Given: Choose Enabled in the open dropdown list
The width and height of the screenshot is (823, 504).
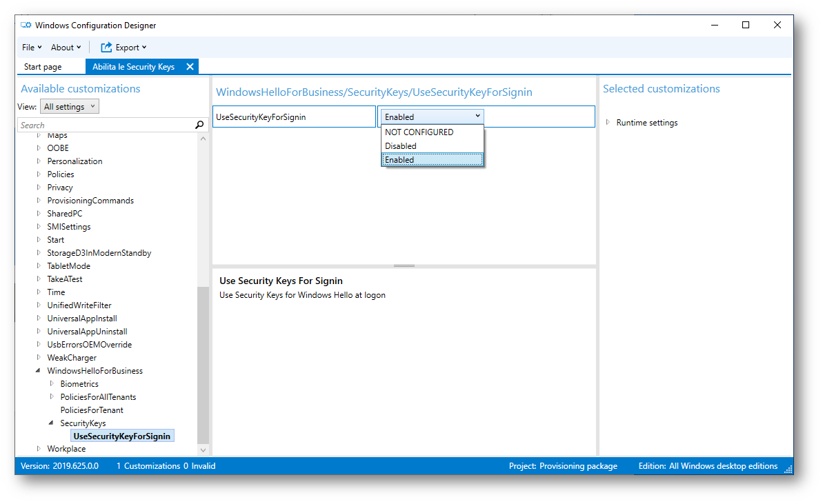Looking at the screenshot, I should click(432, 160).
